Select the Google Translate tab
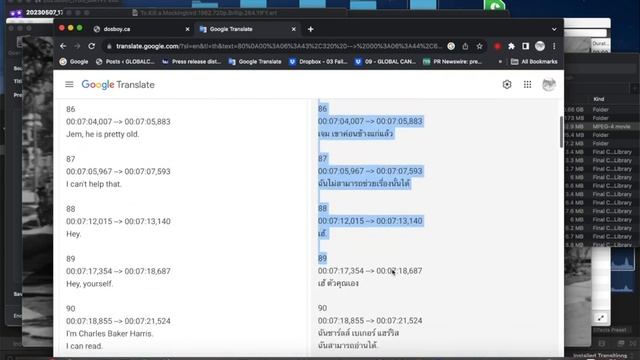 tap(247, 29)
